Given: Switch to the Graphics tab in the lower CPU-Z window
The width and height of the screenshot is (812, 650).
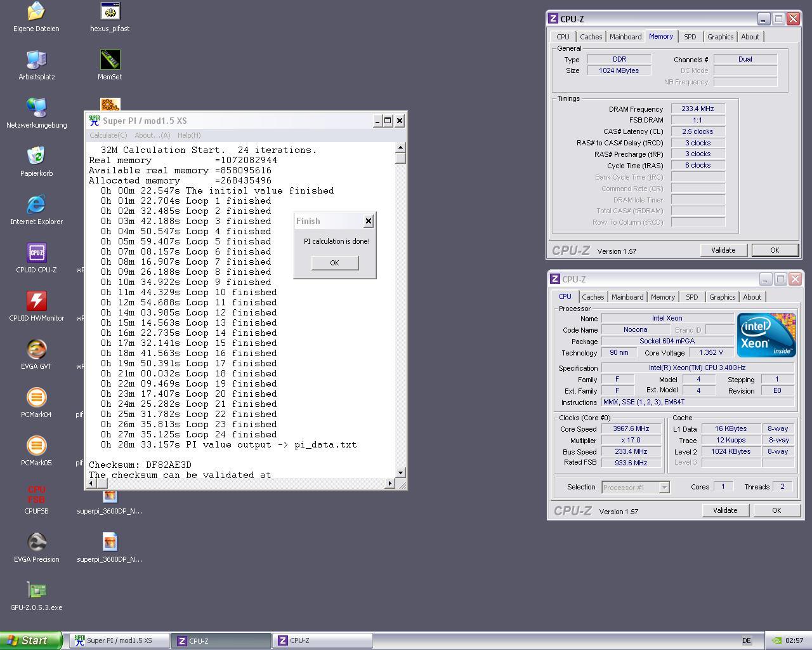Looking at the screenshot, I should pos(723,297).
